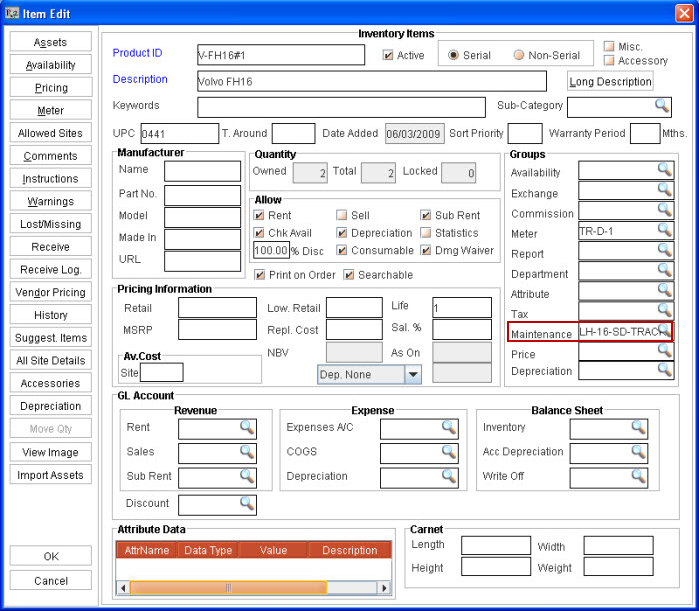Open the Discount account lookup icon
Viewport: 699px width, 611px height.
tap(247, 503)
